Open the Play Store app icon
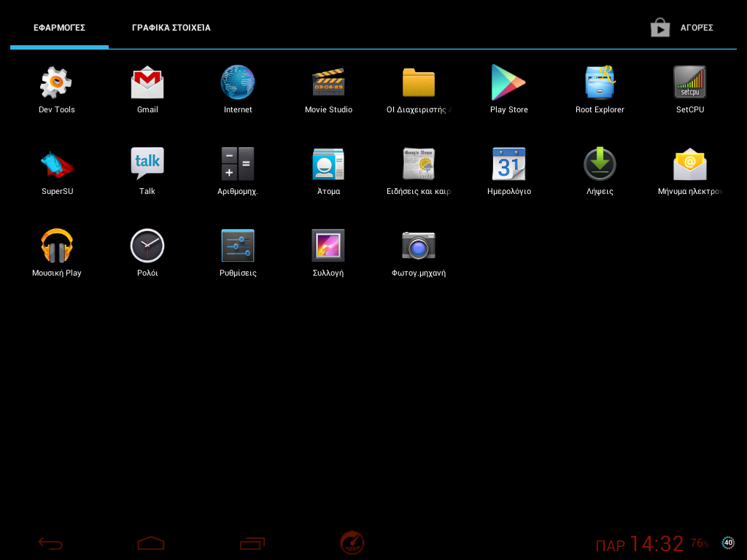The image size is (747, 560). (x=508, y=82)
